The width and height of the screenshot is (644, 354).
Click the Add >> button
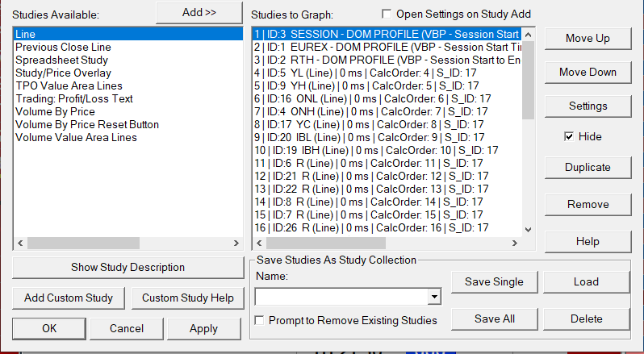(x=199, y=13)
